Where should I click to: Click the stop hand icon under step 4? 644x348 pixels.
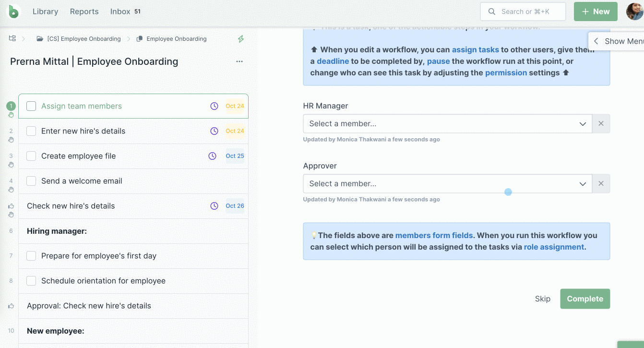(x=11, y=190)
